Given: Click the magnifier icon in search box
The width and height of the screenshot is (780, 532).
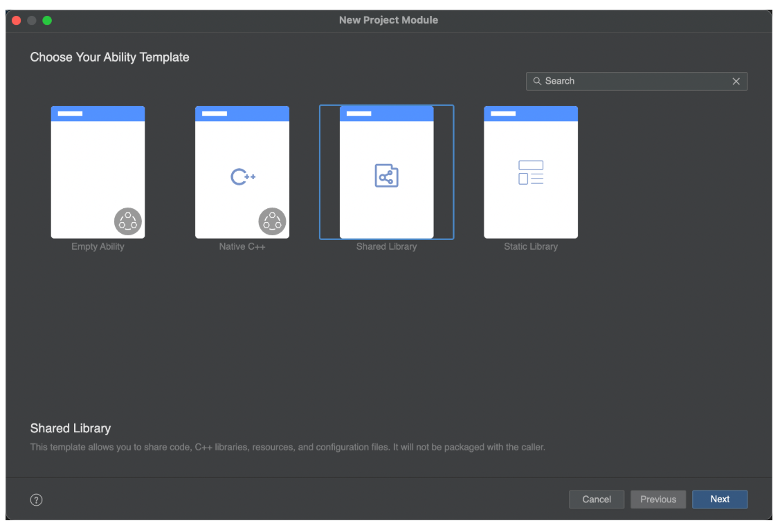Looking at the screenshot, I should coord(537,81).
